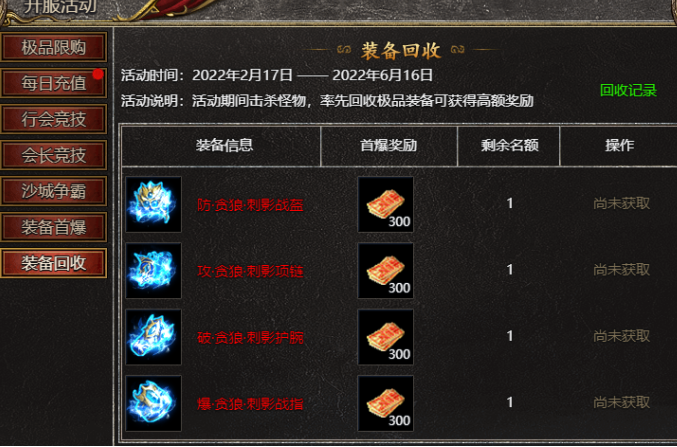Click 尚未获取 for 防·贪狼·刺影战盔

click(621, 203)
